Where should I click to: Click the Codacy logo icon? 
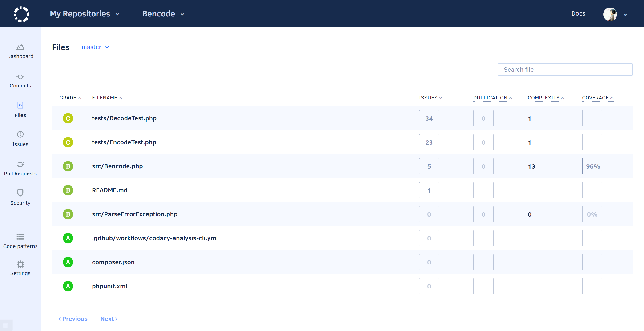[x=21, y=14]
